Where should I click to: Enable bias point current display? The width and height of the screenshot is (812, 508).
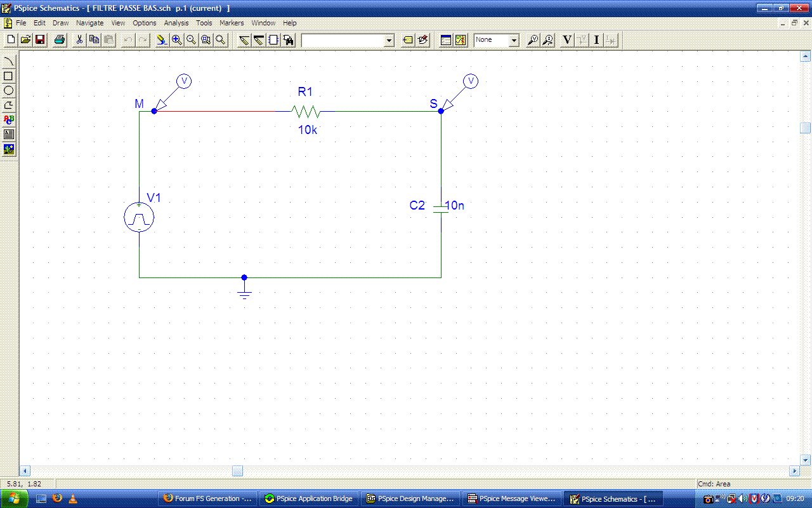tap(596, 40)
